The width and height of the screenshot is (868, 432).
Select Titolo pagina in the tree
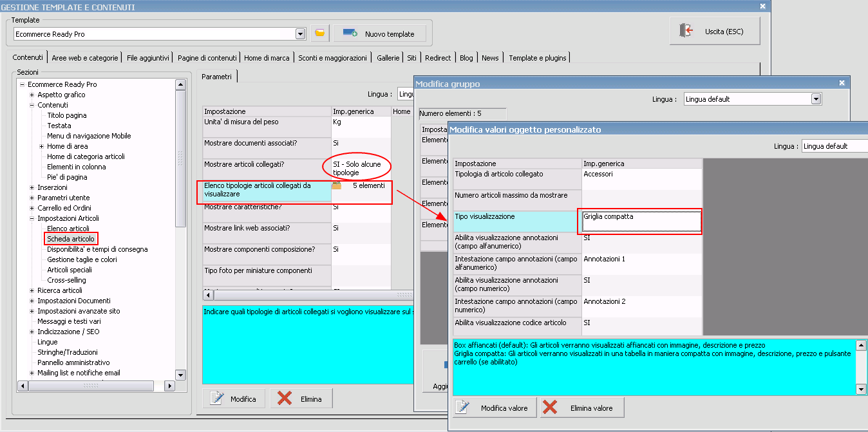[67, 115]
